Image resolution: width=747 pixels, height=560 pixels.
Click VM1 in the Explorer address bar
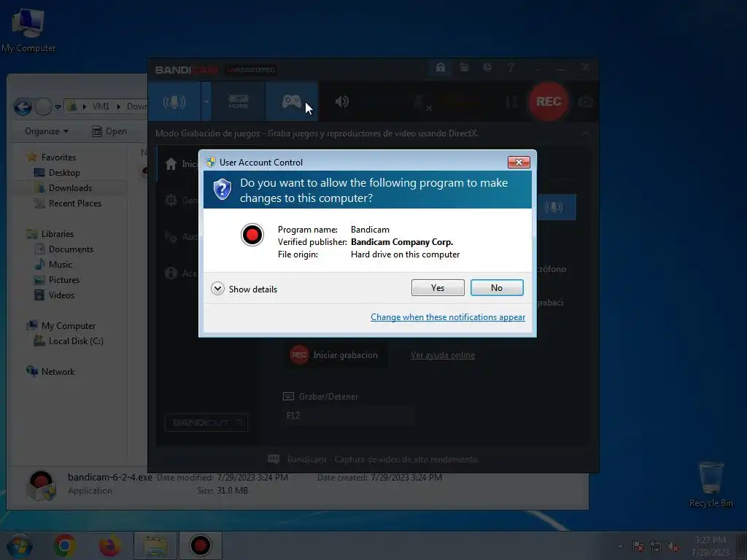click(x=101, y=106)
